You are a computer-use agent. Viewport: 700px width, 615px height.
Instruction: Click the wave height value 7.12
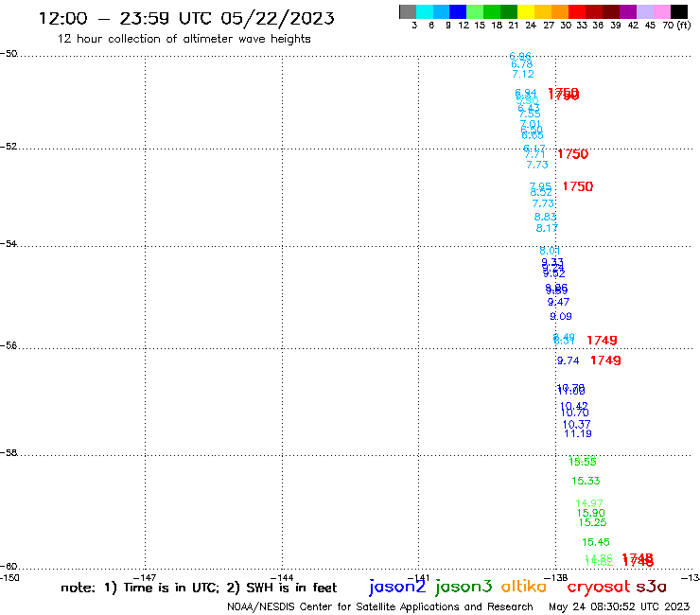click(523, 74)
